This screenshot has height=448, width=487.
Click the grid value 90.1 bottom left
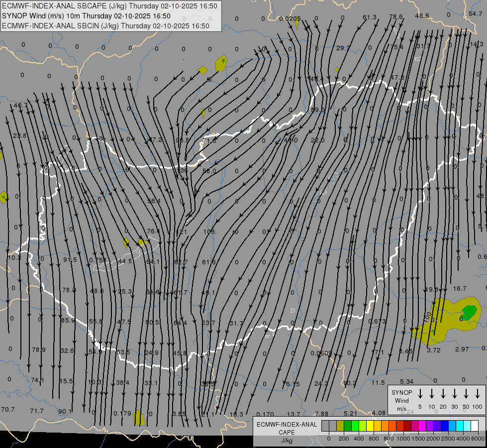click(x=65, y=411)
